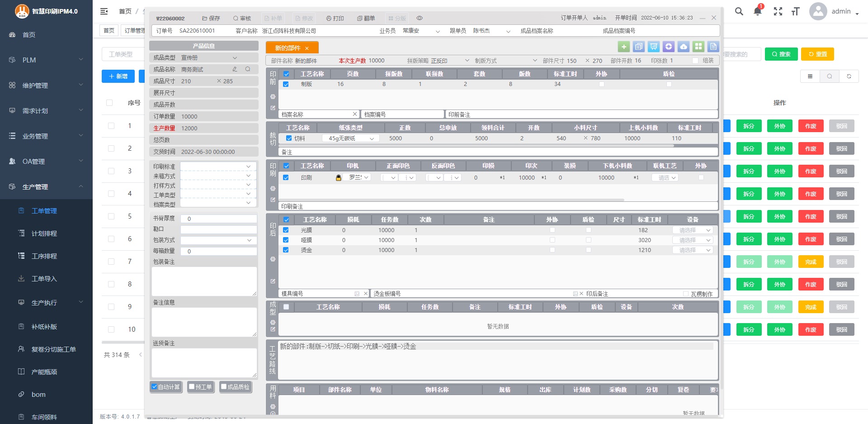The image size is (868, 424).
Task: Click the green four-square grid icon
Action: (x=698, y=47)
